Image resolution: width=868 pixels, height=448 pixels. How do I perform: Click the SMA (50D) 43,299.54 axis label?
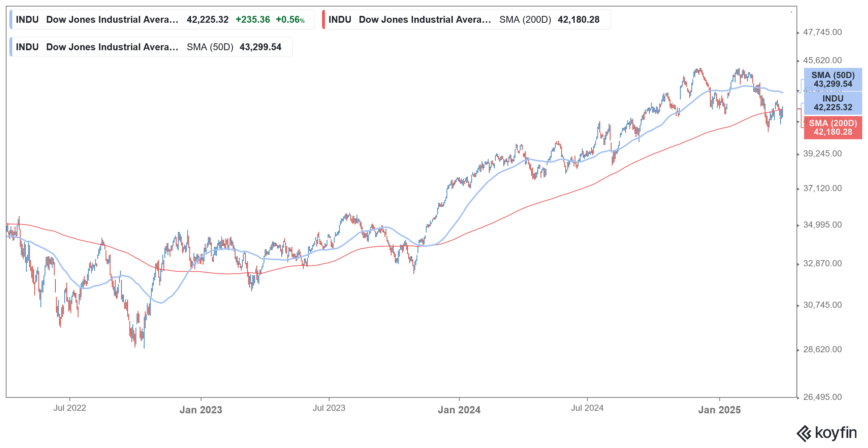(833, 79)
